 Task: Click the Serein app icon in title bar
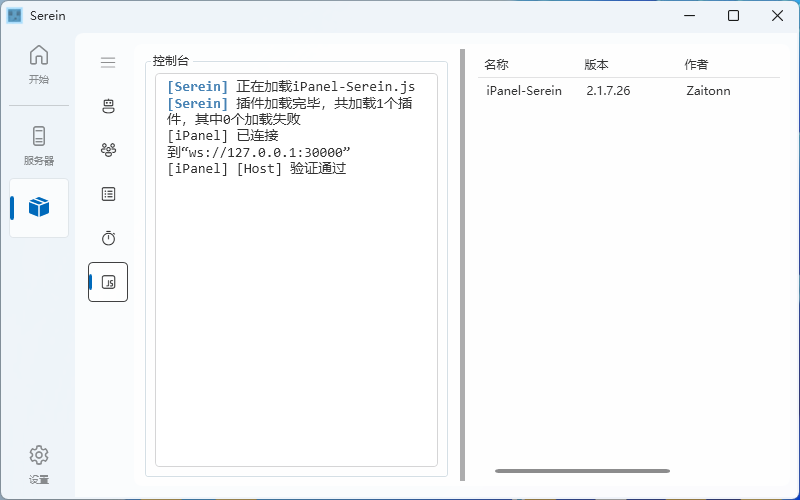15,15
